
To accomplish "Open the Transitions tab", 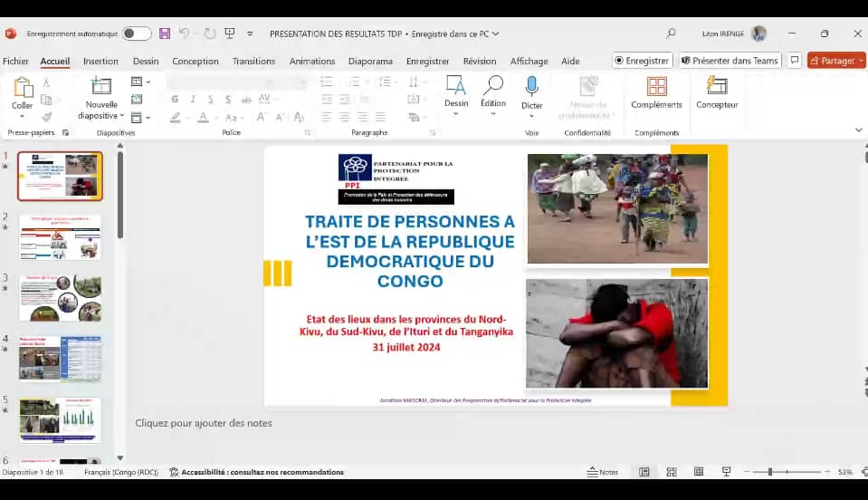I will [253, 61].
